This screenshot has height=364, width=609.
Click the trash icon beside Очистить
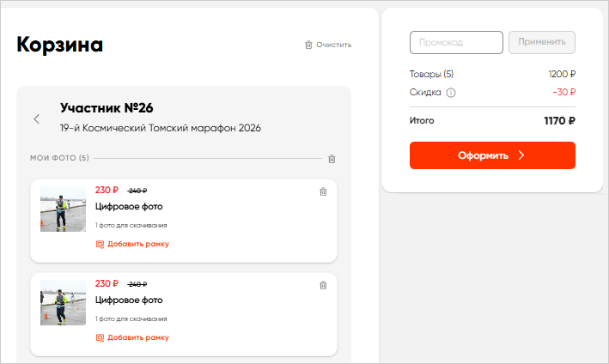pos(308,45)
